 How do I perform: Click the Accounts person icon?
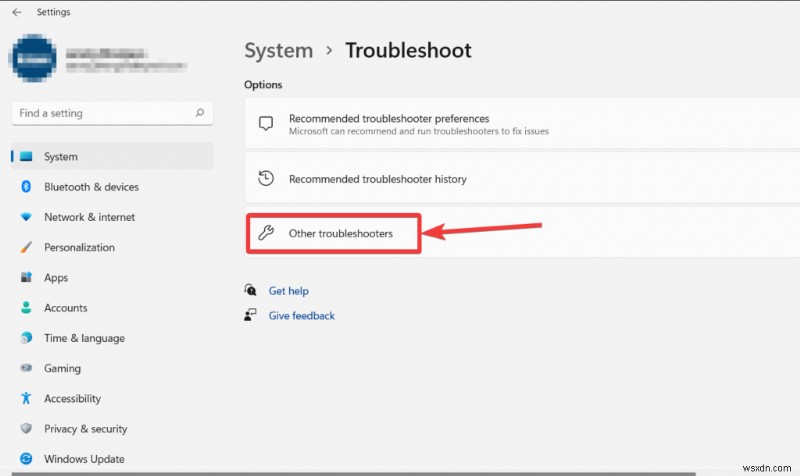tap(26, 307)
